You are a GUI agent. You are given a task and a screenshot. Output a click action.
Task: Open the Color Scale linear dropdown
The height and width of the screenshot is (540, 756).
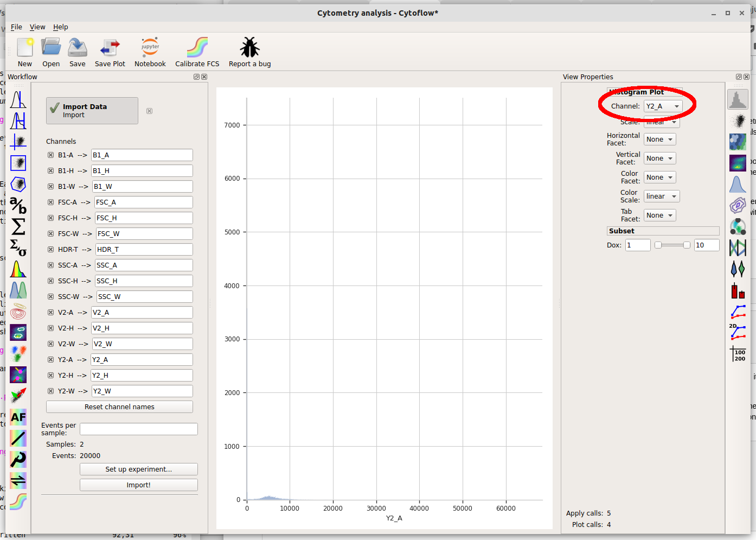(x=661, y=196)
